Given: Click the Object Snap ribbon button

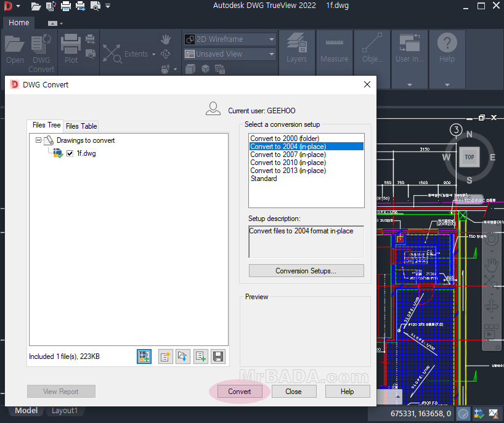Looking at the screenshot, I should coord(372,48).
